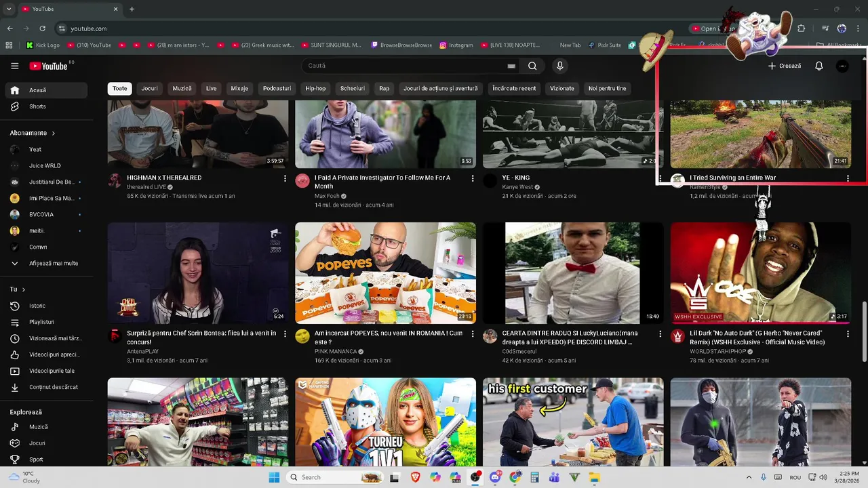Open options for POPEYES video
The width and height of the screenshot is (868, 488).
473,334
